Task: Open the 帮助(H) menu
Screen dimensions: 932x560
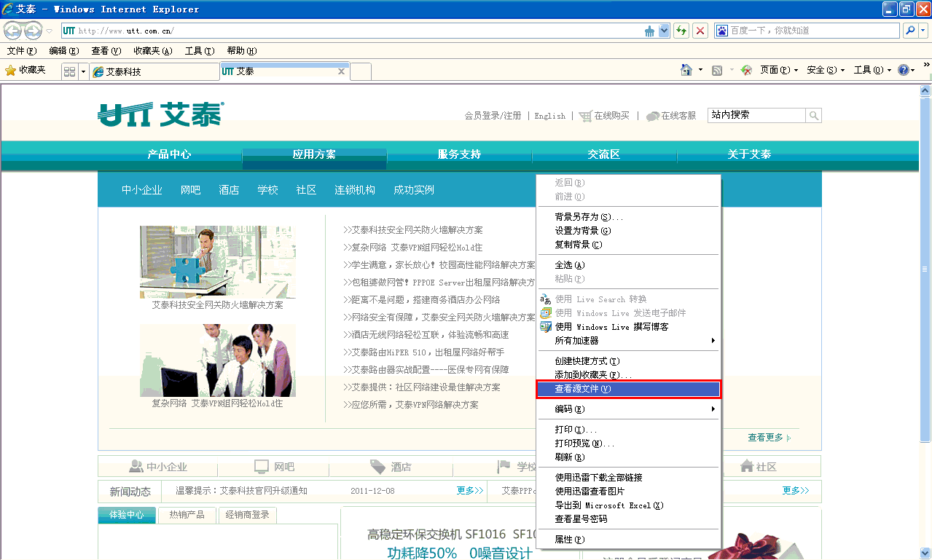Action: (242, 51)
